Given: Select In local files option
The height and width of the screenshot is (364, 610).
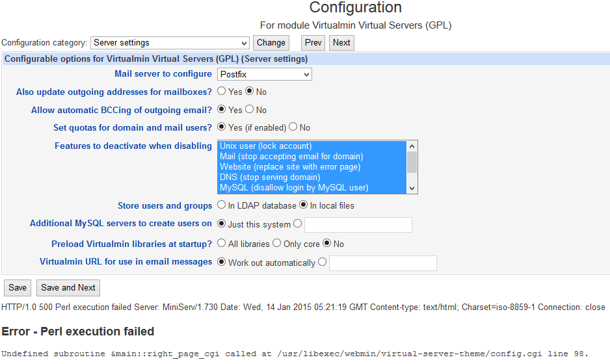Looking at the screenshot, I should click(304, 205).
